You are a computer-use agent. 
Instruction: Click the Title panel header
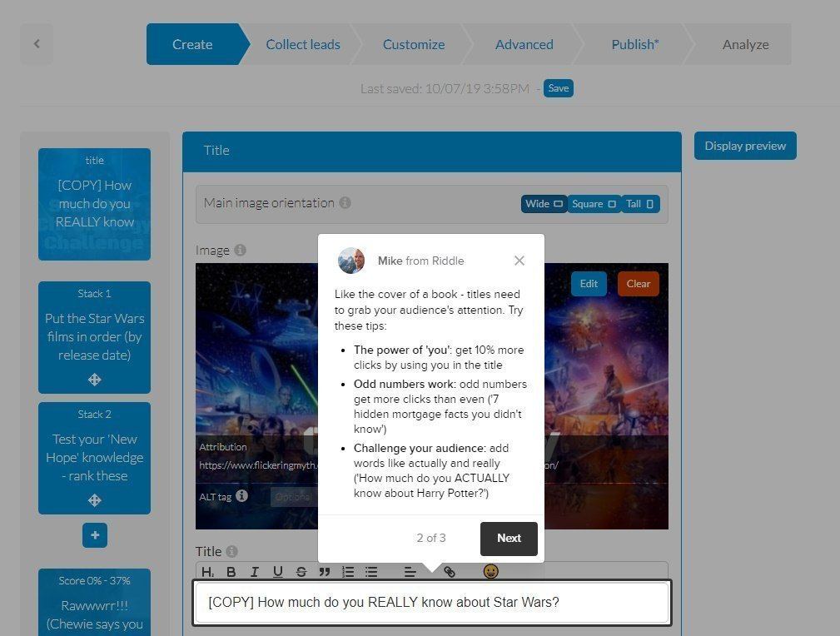point(432,152)
